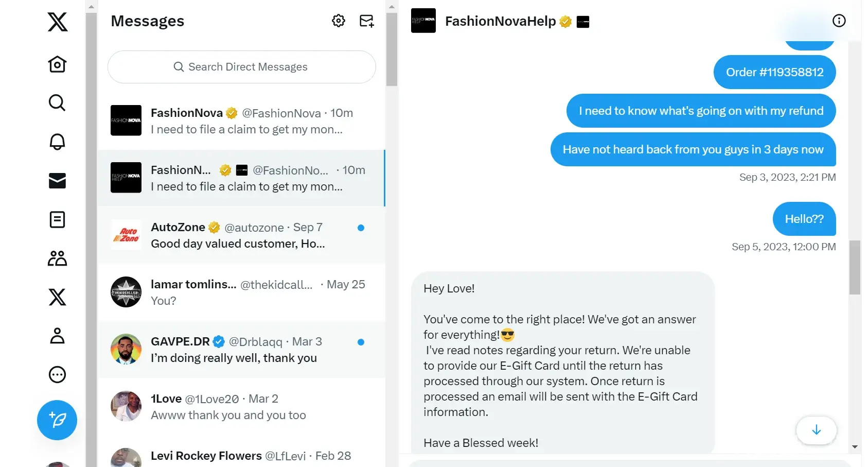Open the Lists icon in sidebar

(57, 220)
